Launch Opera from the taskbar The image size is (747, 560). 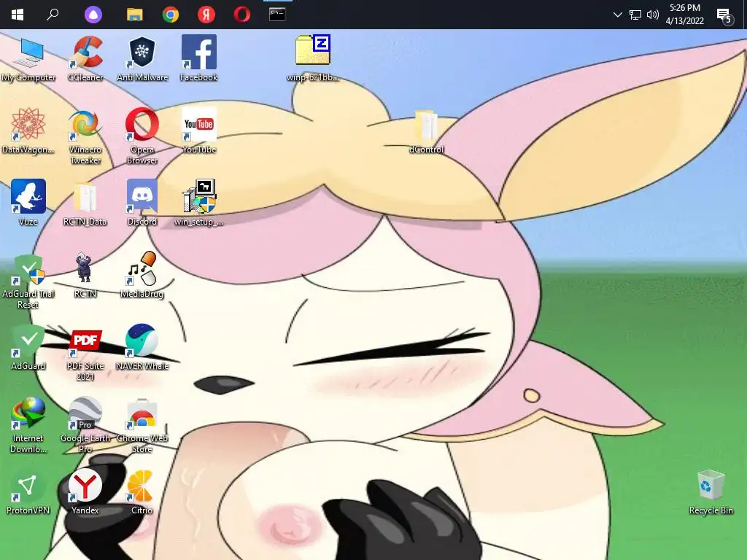click(242, 15)
